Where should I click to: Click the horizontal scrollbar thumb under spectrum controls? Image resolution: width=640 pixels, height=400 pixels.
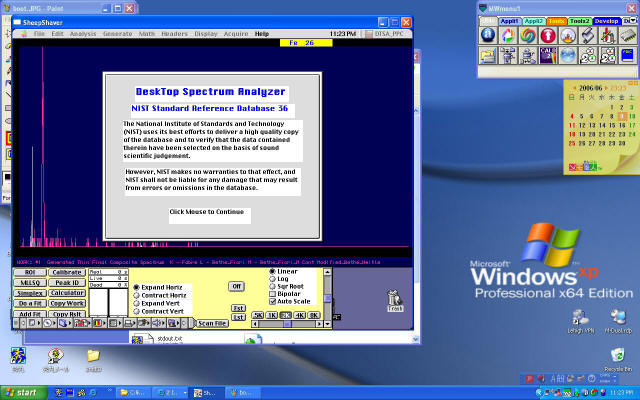tap(287, 324)
